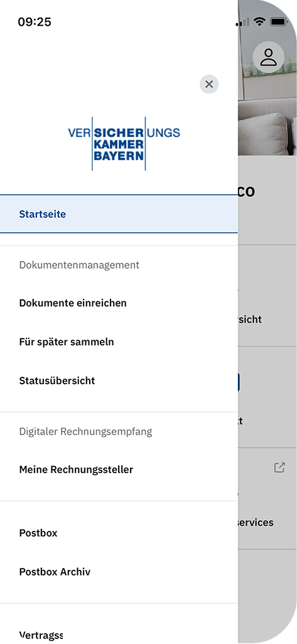Open the user profile icon
This screenshot has height=644, width=297.
[269, 57]
